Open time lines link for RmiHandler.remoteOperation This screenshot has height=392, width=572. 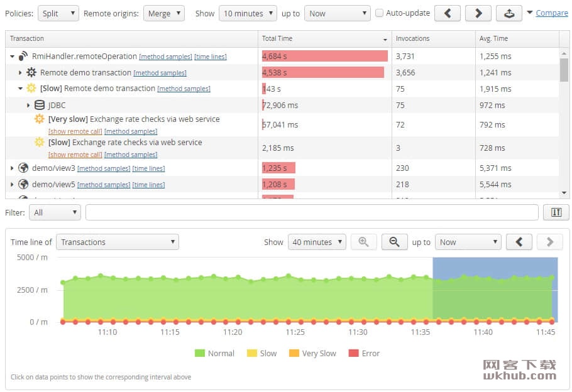point(211,57)
